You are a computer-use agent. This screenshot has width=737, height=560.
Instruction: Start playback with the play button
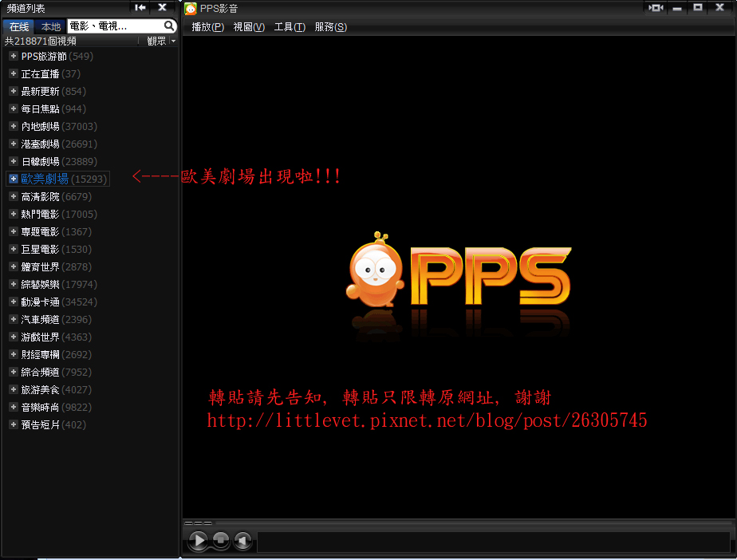click(199, 540)
